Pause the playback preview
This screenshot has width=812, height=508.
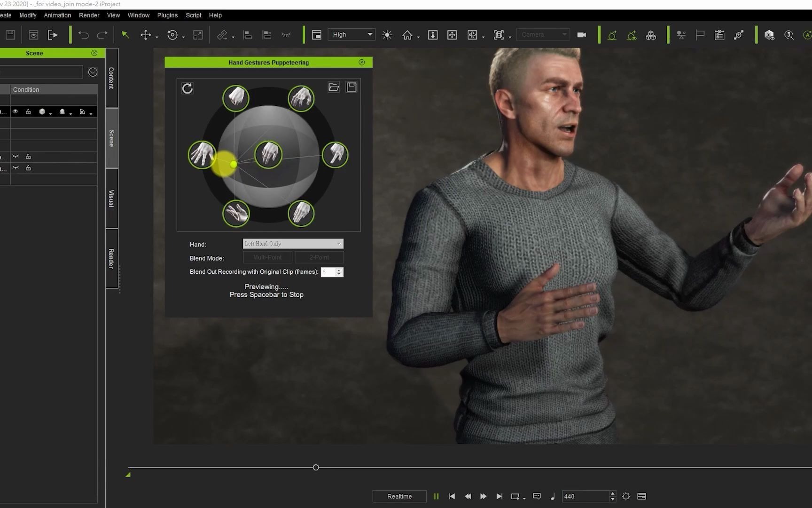click(x=436, y=496)
